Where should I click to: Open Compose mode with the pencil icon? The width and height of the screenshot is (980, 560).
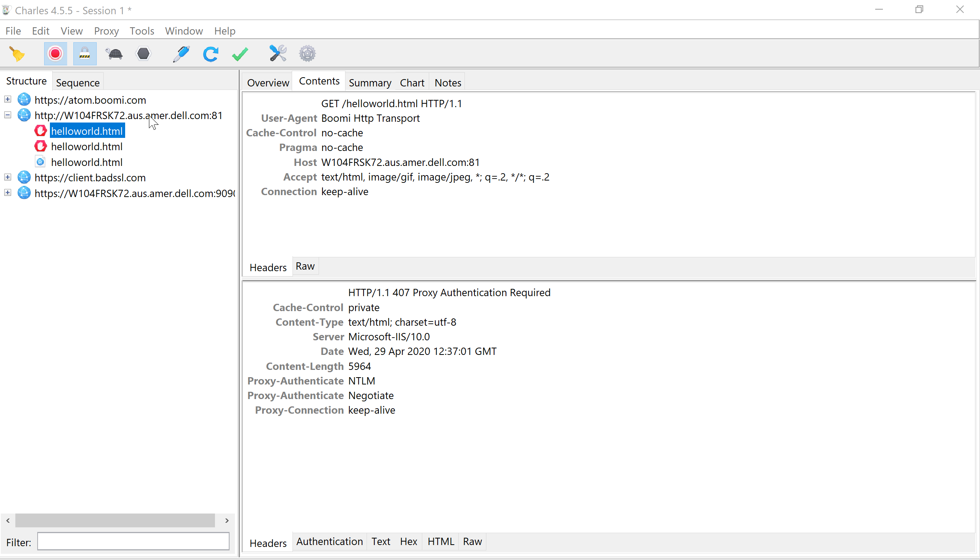coord(181,53)
